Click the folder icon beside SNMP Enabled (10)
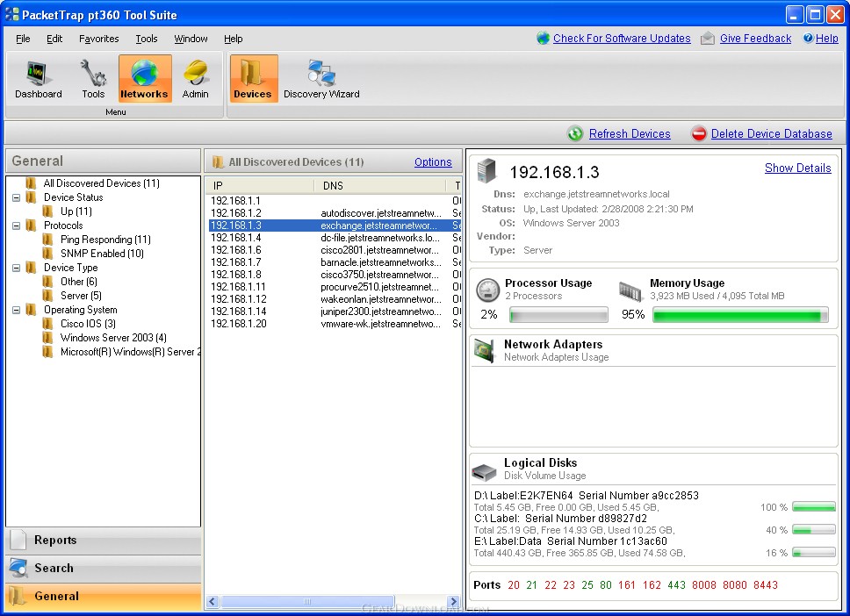 48,253
